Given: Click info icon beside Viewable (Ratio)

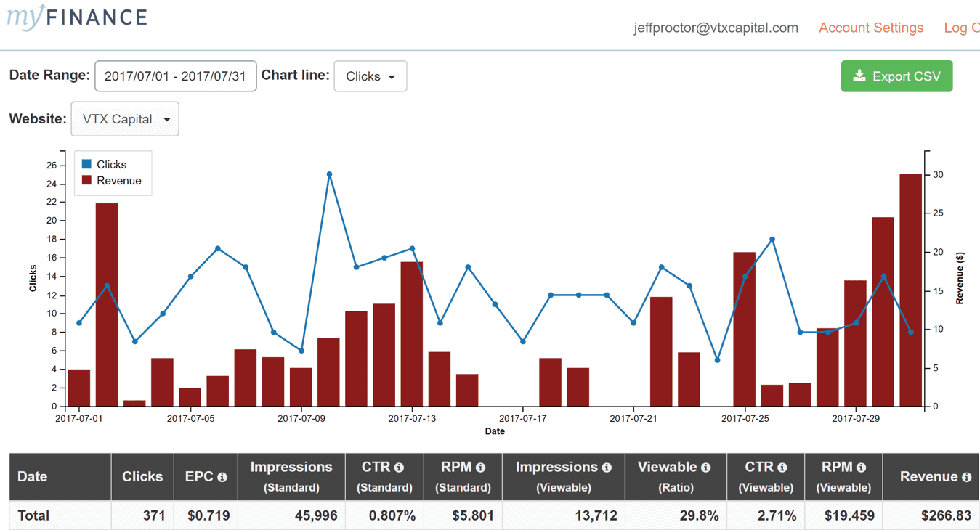Looking at the screenshot, I should tap(705, 468).
